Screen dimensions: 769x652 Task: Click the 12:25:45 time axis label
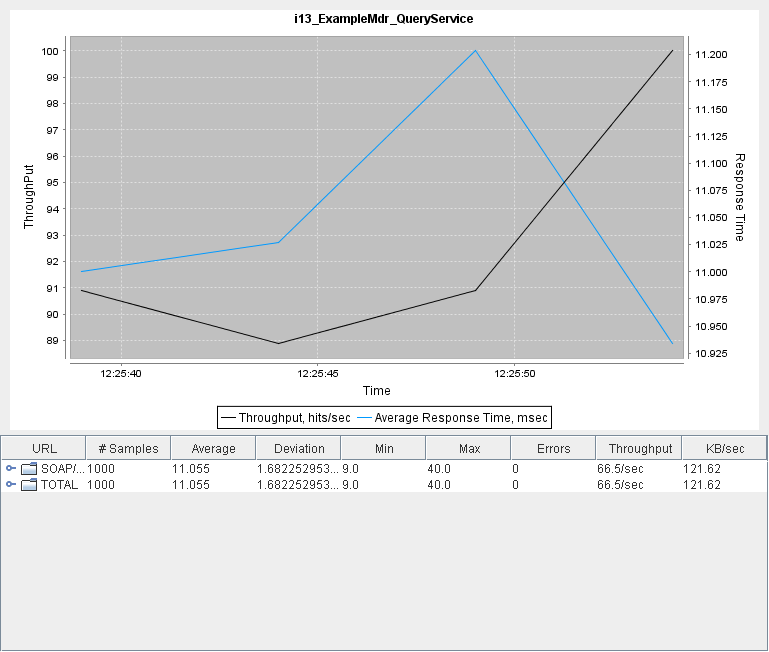(x=318, y=374)
